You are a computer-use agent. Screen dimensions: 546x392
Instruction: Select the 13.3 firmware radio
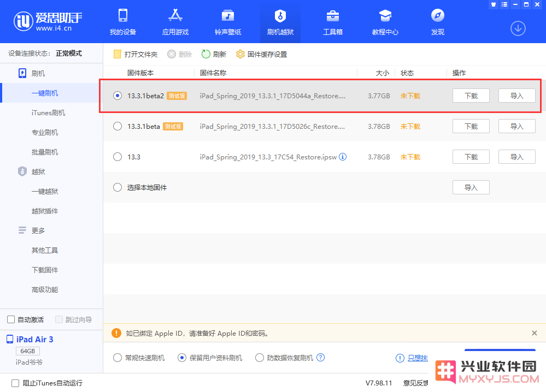click(x=118, y=157)
